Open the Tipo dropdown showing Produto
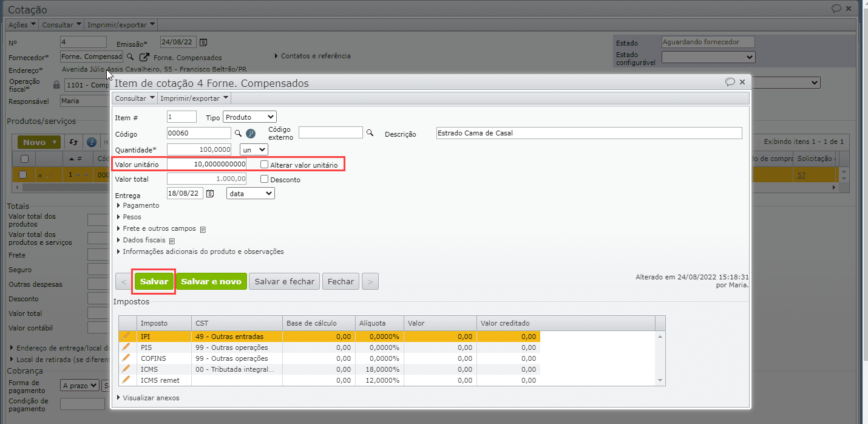This screenshot has width=868, height=424. (x=249, y=117)
